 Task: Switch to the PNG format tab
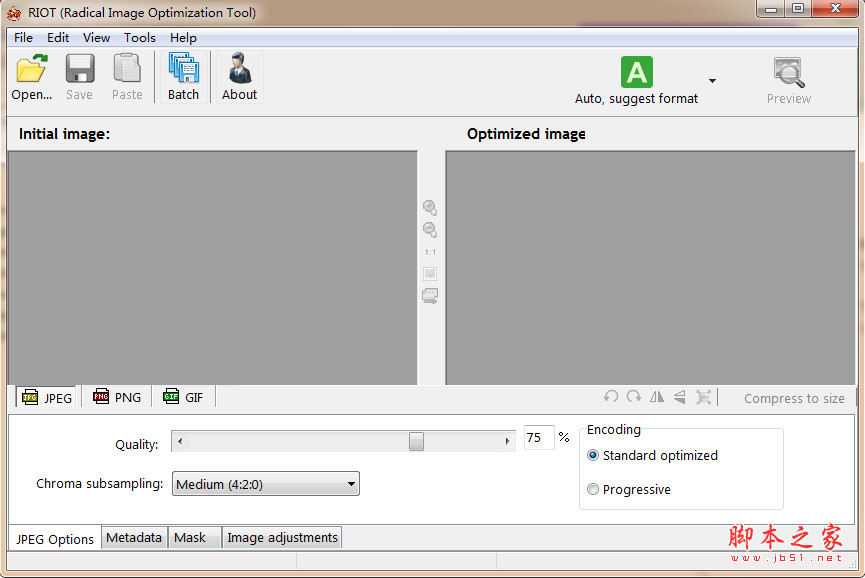point(117,397)
